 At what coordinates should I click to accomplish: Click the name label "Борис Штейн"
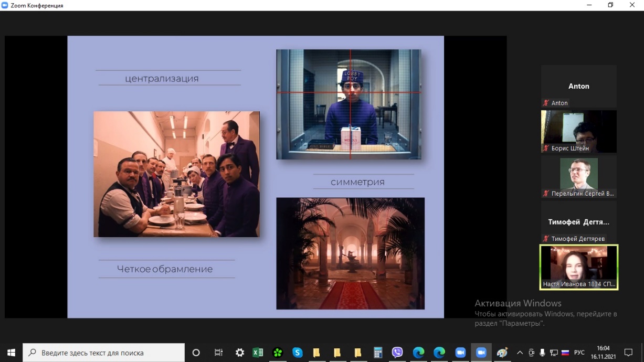570,148
